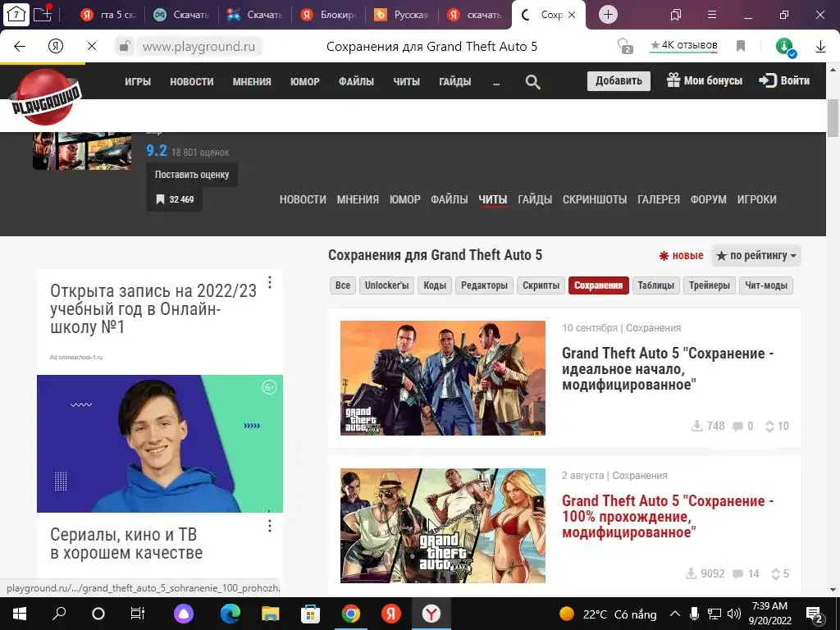The height and width of the screenshot is (630, 840).
Task: Open Windows search from the taskbar
Action: (x=59, y=613)
